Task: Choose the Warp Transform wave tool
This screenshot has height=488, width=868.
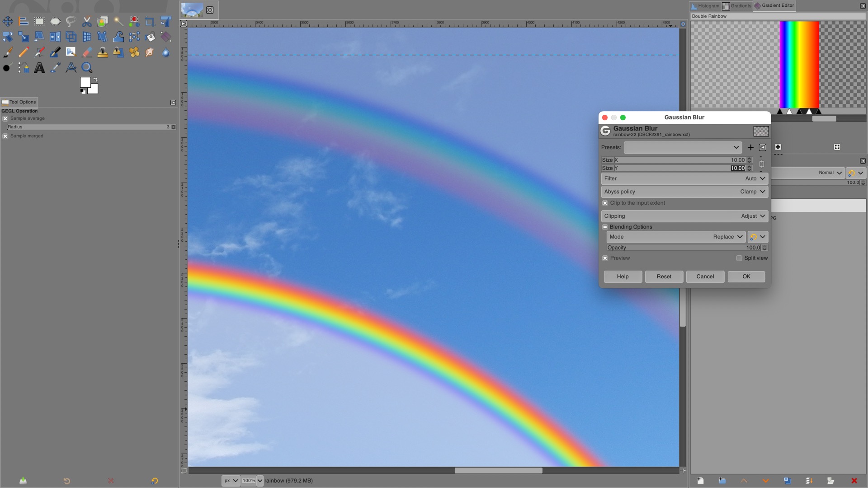Action: [x=118, y=37]
